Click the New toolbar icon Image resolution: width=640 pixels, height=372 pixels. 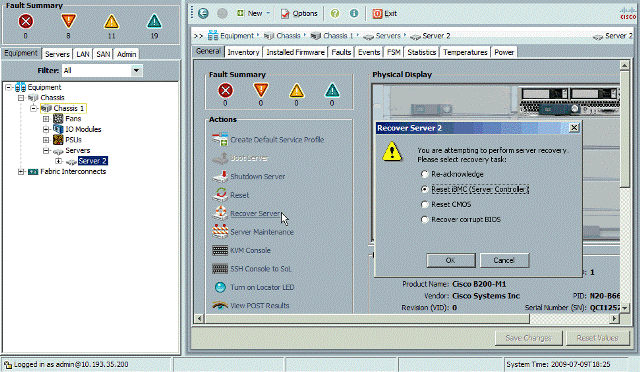coord(241,13)
